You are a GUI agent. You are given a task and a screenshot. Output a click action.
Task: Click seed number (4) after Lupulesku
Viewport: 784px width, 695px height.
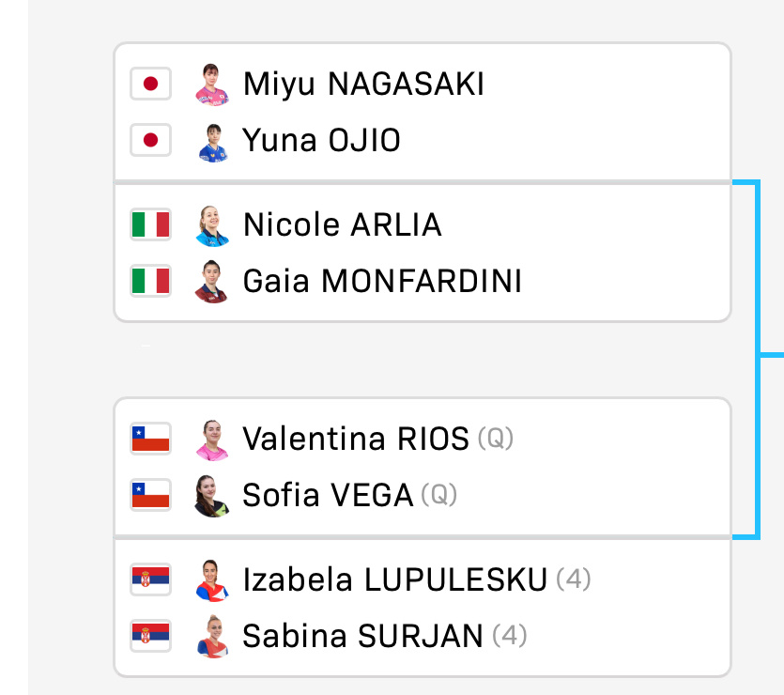(574, 579)
